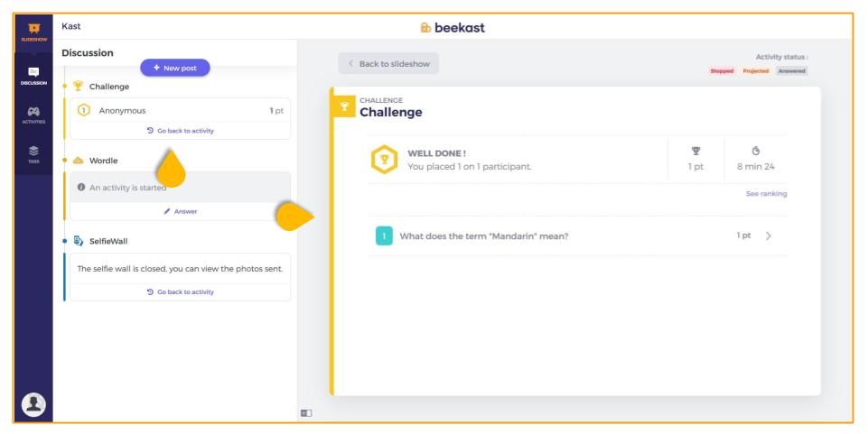Expand the Mandarin question chevron
This screenshot has height=434, width=868.
click(x=769, y=235)
